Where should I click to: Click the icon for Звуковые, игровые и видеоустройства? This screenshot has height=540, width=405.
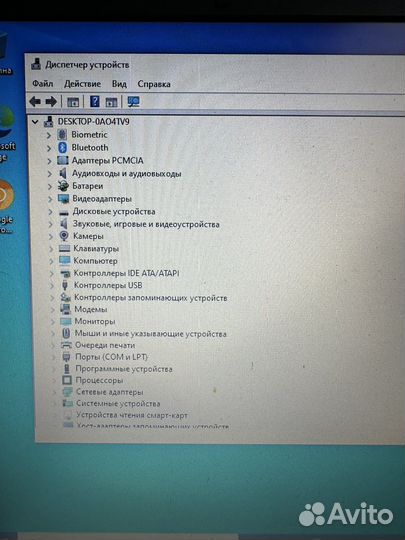click(x=64, y=224)
